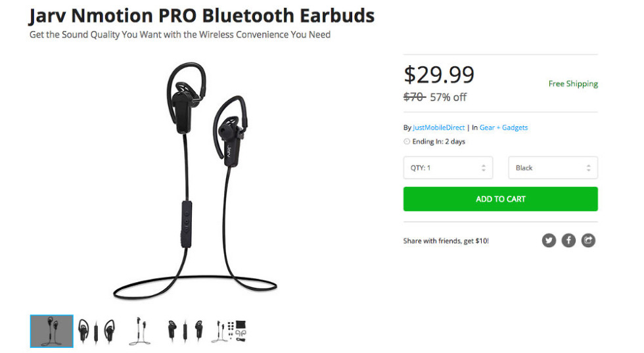Screen dimensions: 644x353
Task: Add the earbuds to cart
Action: click(500, 199)
